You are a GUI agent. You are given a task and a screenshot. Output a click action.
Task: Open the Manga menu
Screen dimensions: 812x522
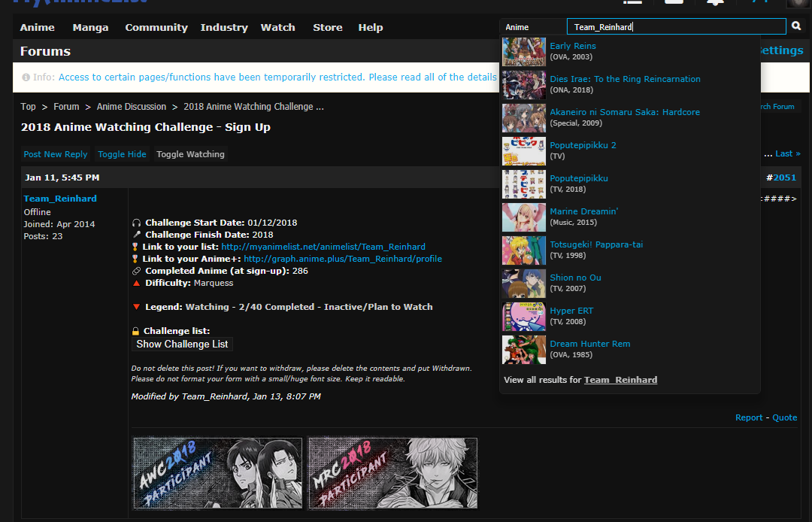[x=90, y=28]
